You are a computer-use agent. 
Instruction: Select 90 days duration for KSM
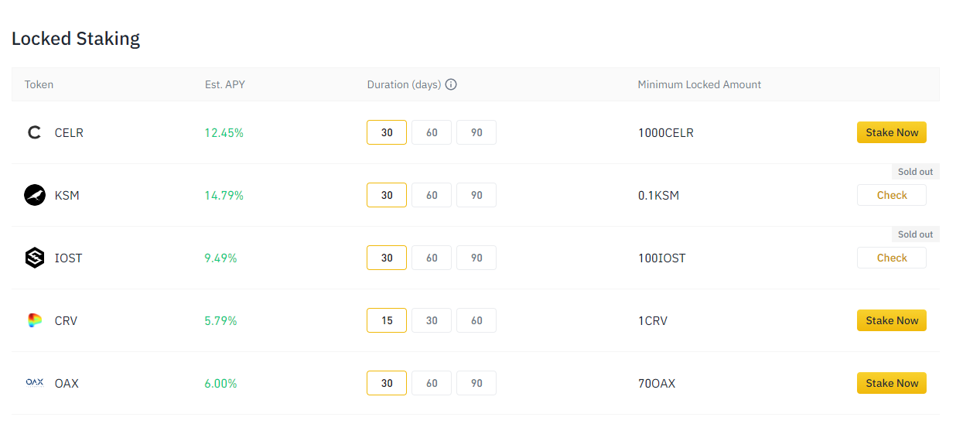click(476, 195)
